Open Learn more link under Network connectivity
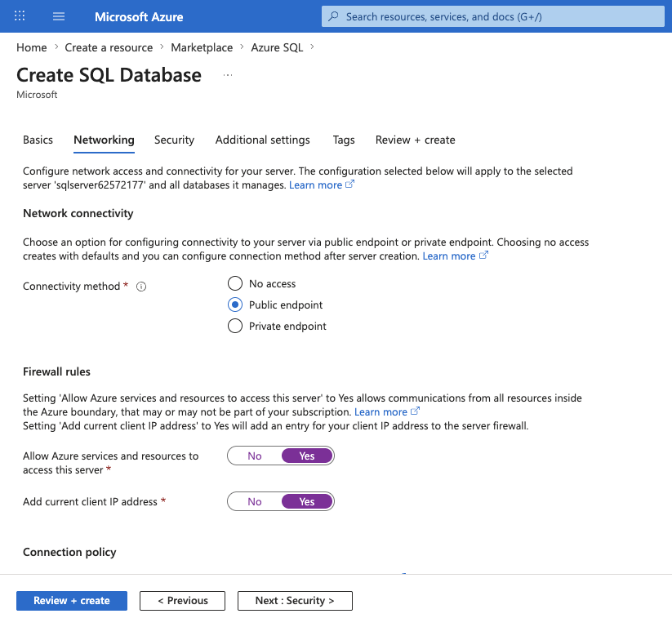Screen dimensions: 672x627 455,256
